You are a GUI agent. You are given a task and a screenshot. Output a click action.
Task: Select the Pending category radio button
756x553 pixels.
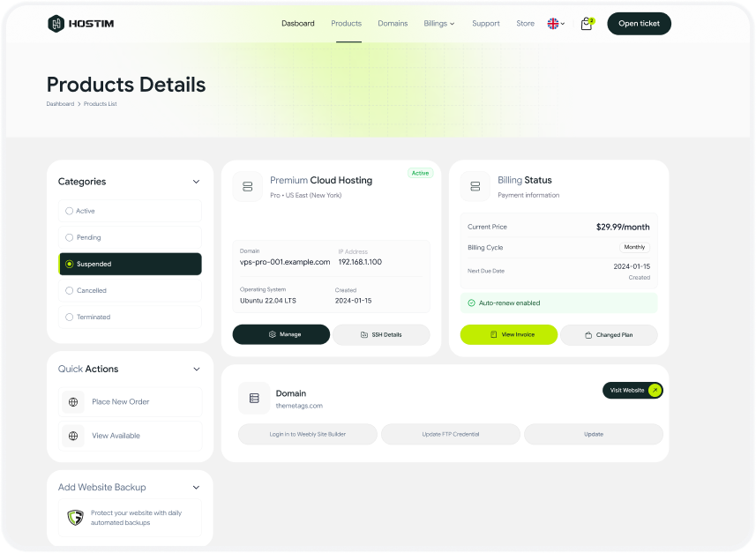pyautogui.click(x=70, y=237)
